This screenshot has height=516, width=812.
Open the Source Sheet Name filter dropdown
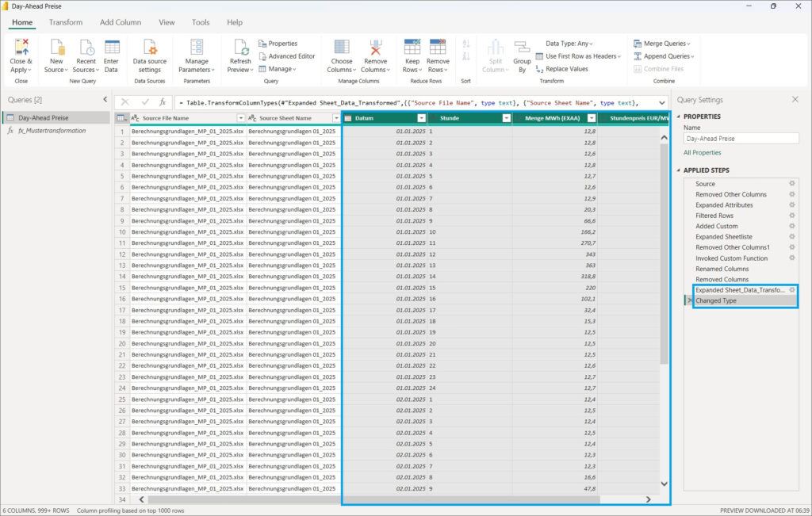(336, 118)
